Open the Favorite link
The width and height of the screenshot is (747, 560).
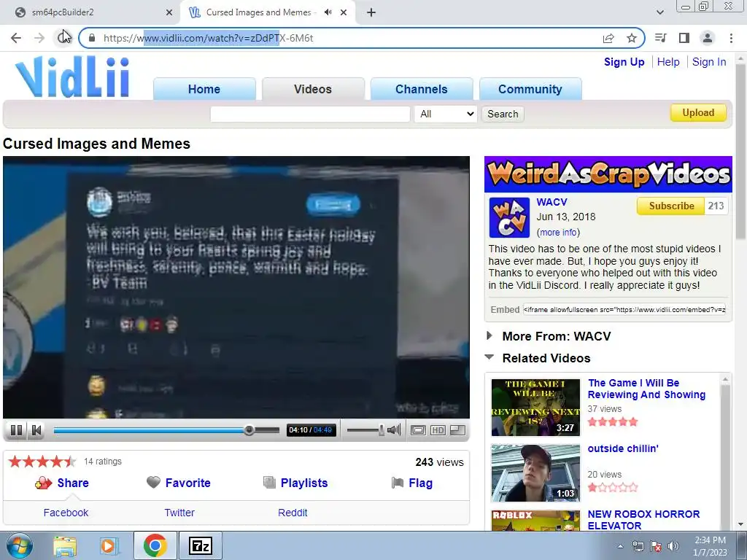(187, 483)
